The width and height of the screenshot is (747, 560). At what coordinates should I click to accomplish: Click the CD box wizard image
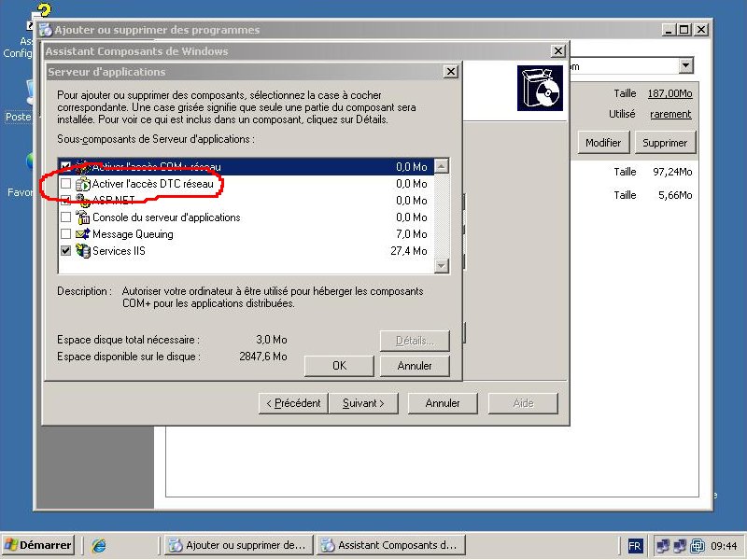pyautogui.click(x=540, y=89)
